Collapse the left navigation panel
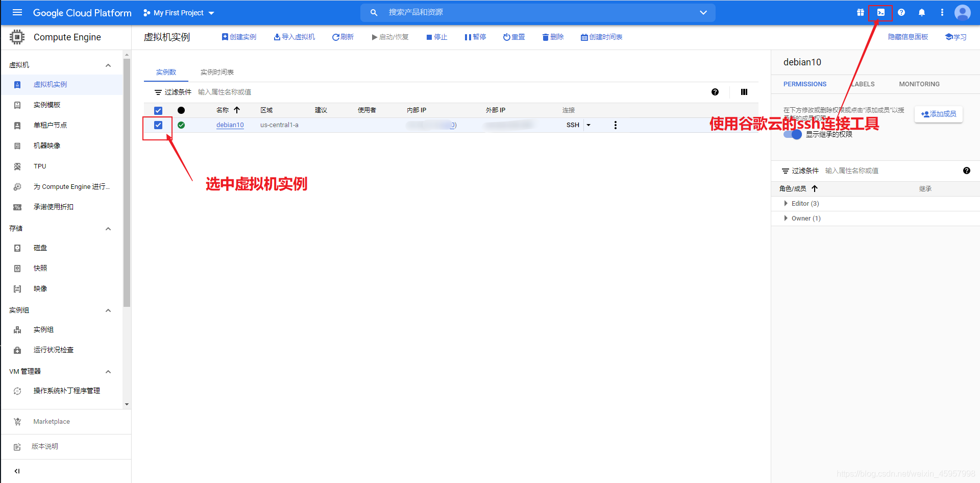 click(x=17, y=471)
